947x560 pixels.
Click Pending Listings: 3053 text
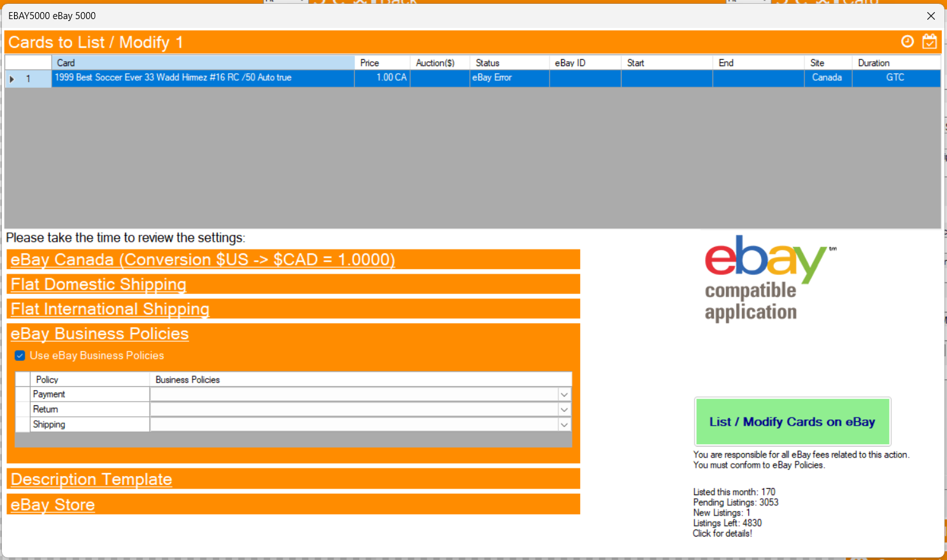click(x=736, y=502)
